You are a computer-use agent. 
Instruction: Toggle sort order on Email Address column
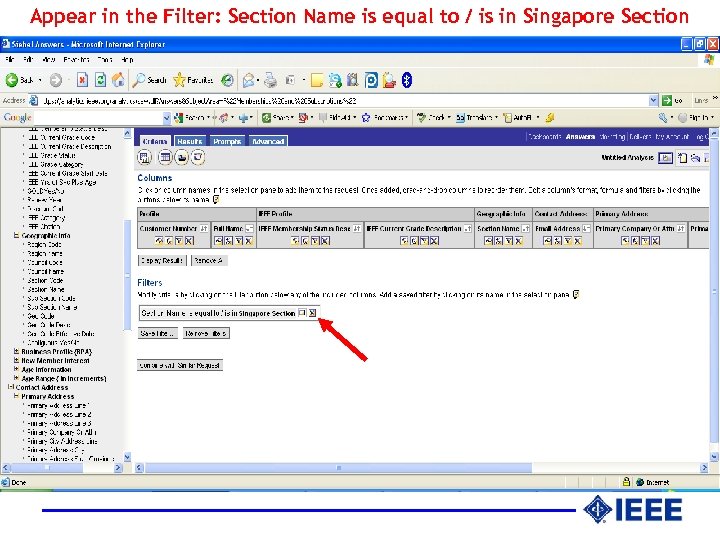coord(586,228)
